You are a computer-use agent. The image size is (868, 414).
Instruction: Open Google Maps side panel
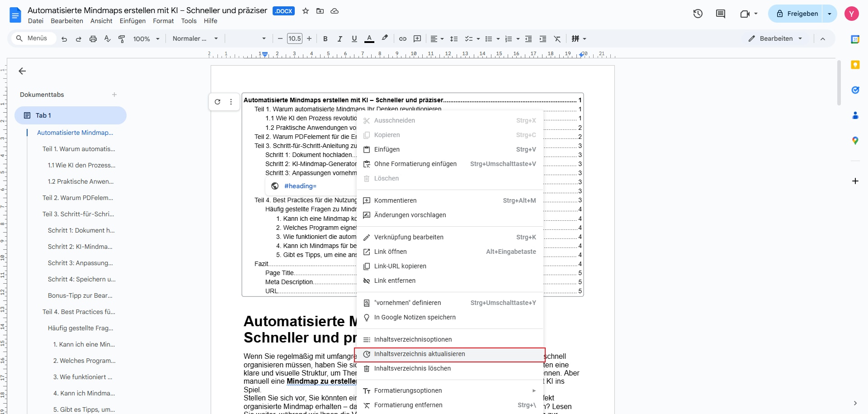[x=855, y=141]
